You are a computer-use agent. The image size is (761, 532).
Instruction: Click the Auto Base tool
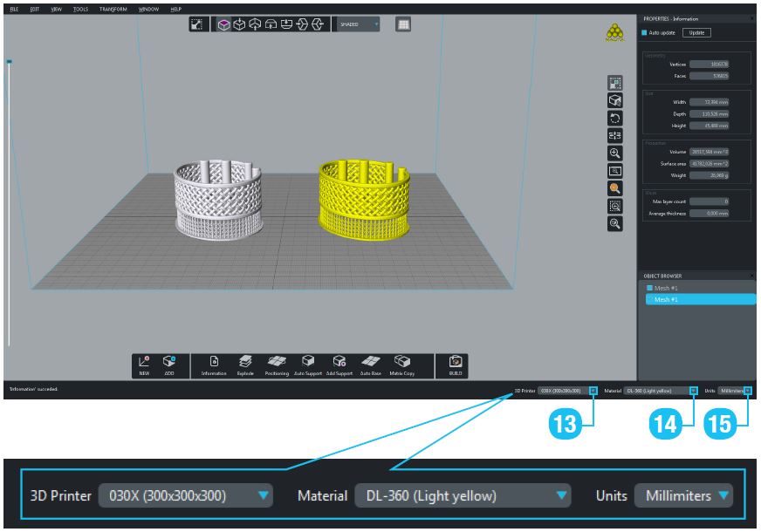pyautogui.click(x=370, y=361)
